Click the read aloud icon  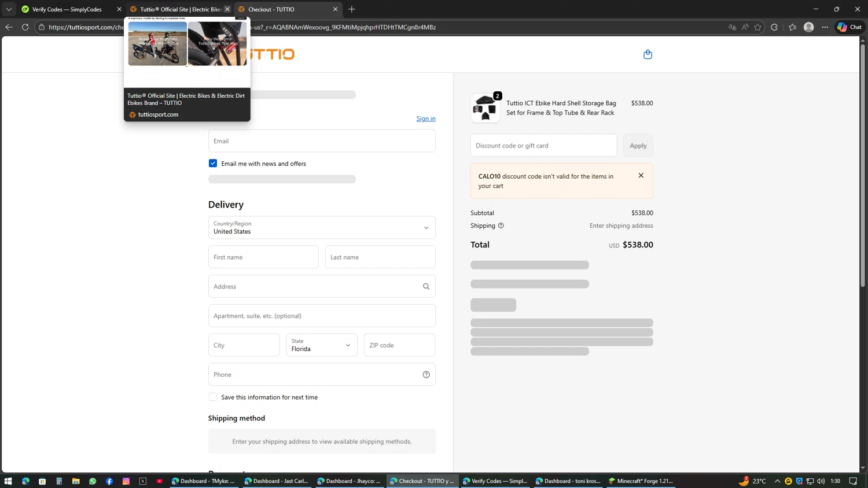745,27
